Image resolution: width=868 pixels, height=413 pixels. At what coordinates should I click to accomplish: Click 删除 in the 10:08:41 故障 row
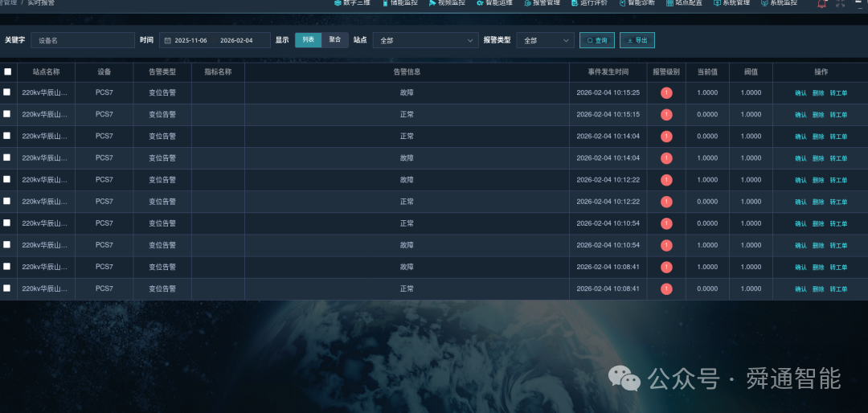[x=818, y=268]
